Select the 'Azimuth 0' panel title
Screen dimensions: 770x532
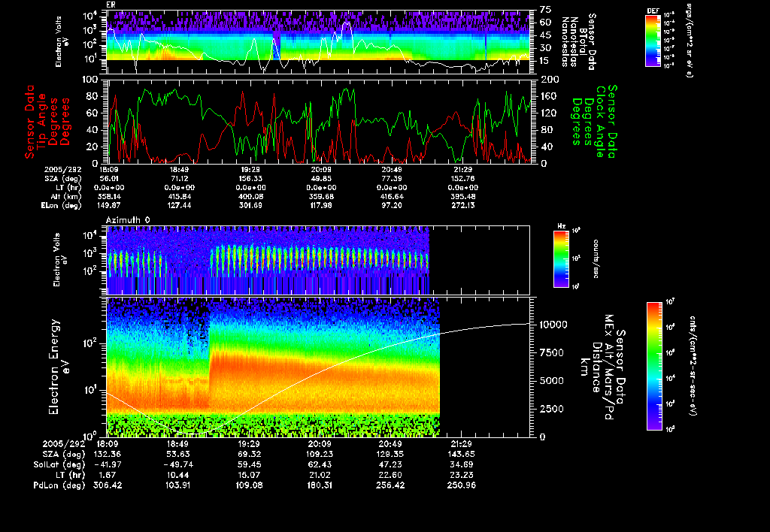(128, 220)
